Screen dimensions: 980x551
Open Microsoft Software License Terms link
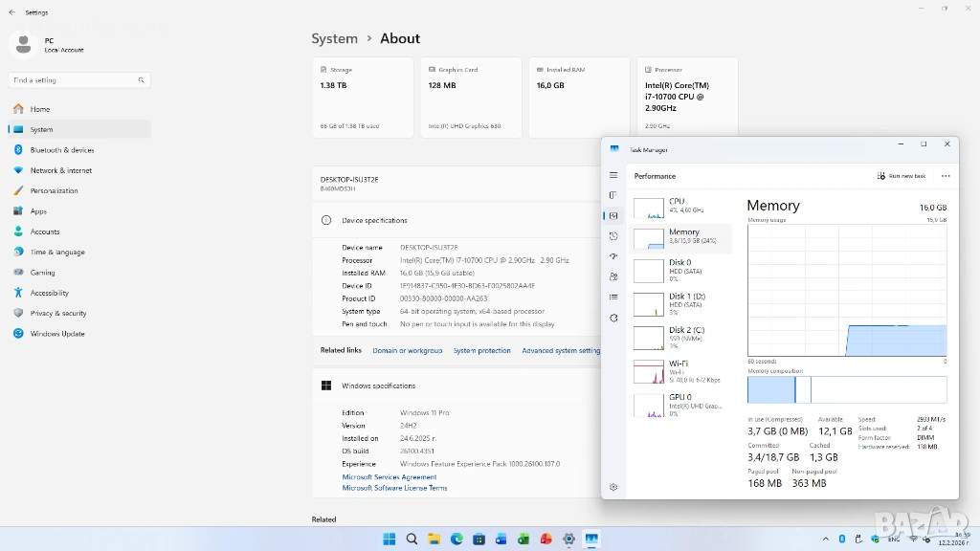[394, 488]
